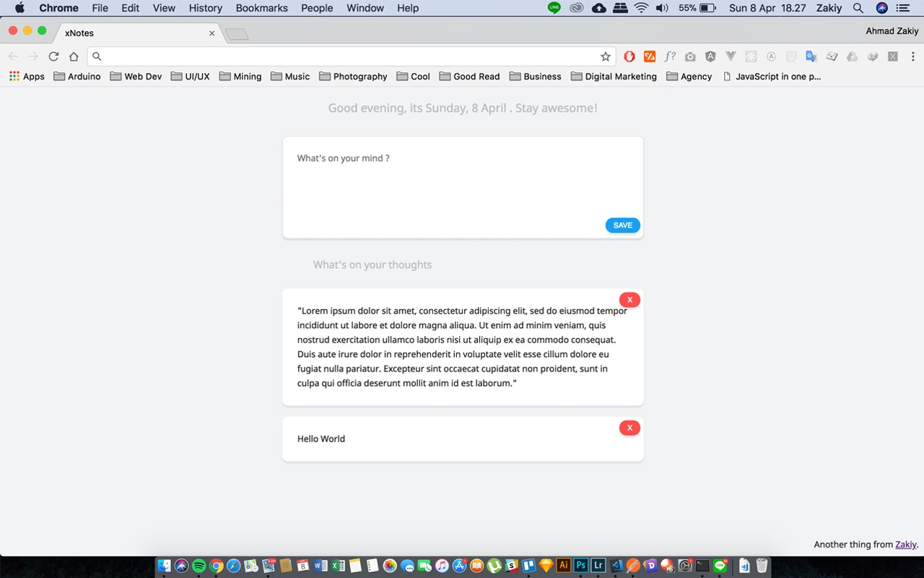The width and height of the screenshot is (924, 578).
Task: Open the Google Translate extension
Action: [x=811, y=56]
